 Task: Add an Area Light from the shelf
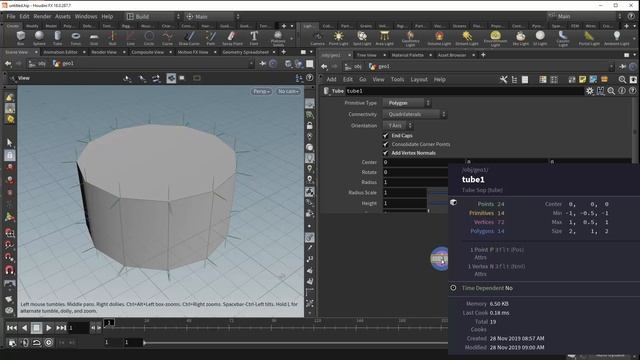point(384,38)
